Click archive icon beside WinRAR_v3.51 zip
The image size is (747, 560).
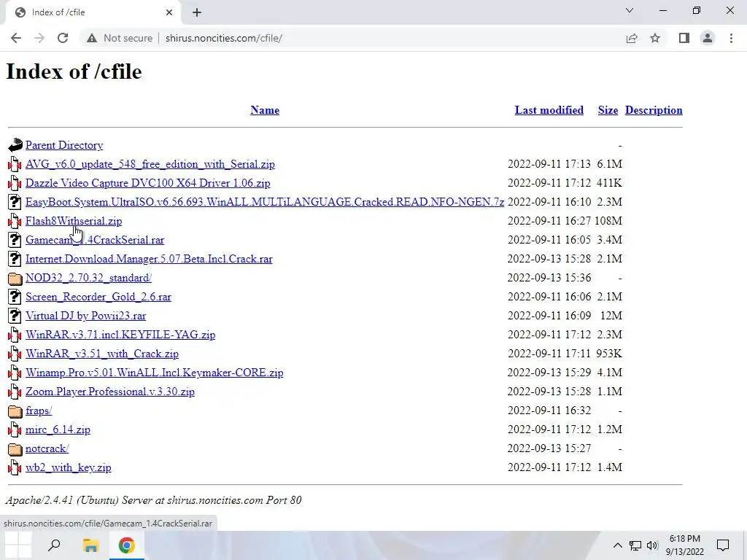pos(15,354)
